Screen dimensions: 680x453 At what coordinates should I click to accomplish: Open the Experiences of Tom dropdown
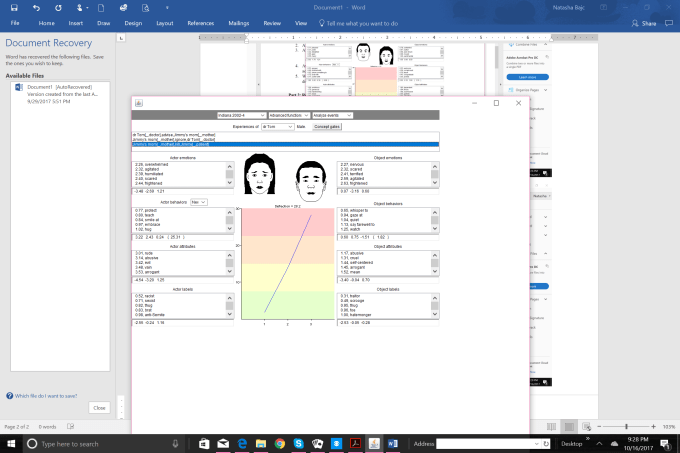pyautogui.click(x=274, y=127)
